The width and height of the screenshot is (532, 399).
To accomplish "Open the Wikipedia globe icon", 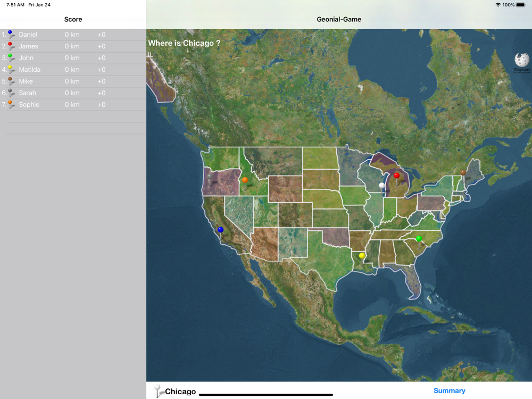I will (522, 63).
